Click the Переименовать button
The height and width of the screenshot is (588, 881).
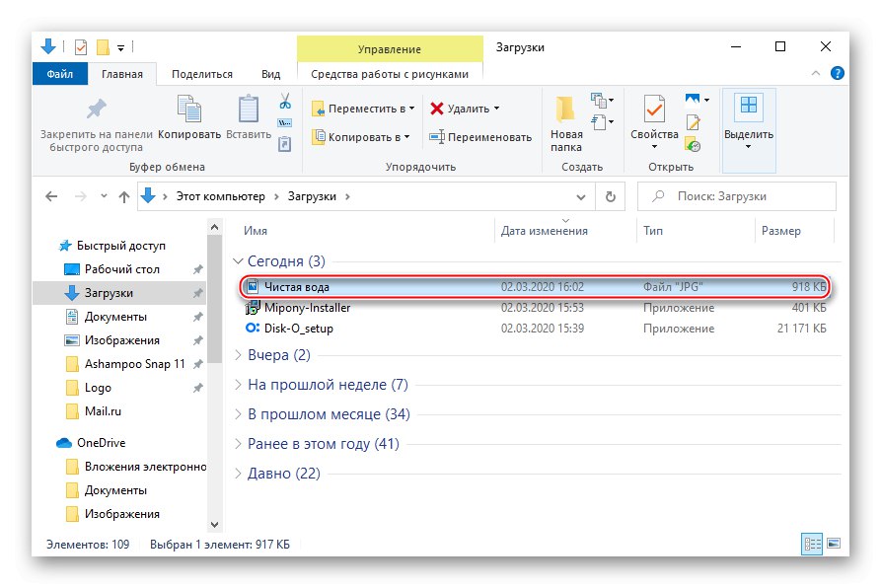tap(480, 136)
